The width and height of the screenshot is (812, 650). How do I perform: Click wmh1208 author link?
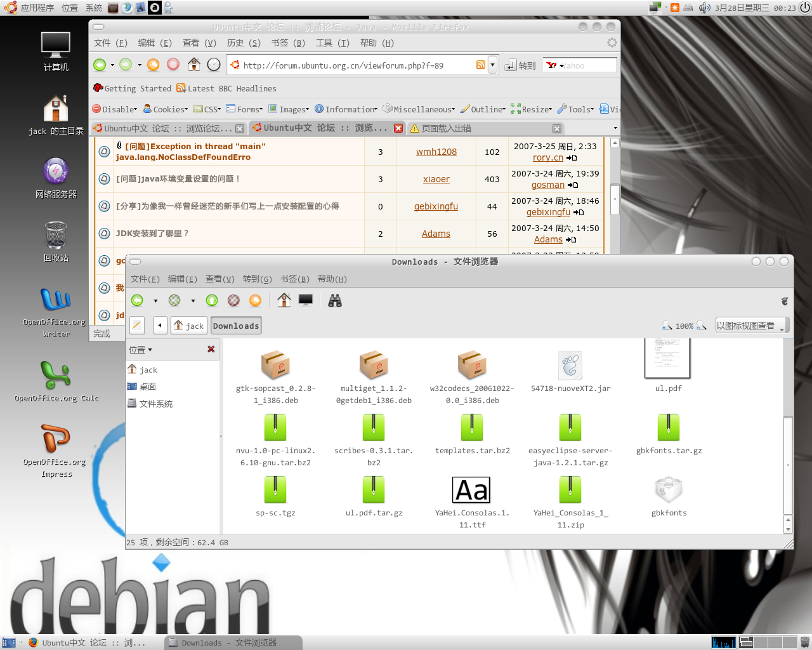click(436, 152)
